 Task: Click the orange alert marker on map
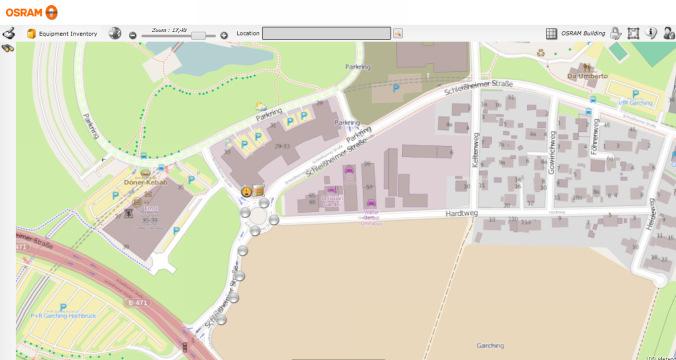coord(246,192)
